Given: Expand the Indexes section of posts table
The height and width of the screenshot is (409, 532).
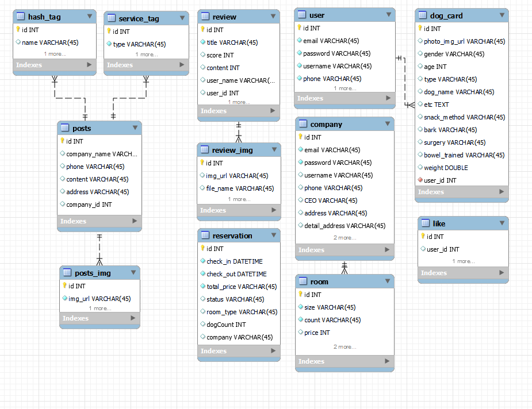Looking at the screenshot, I should coord(135,221).
